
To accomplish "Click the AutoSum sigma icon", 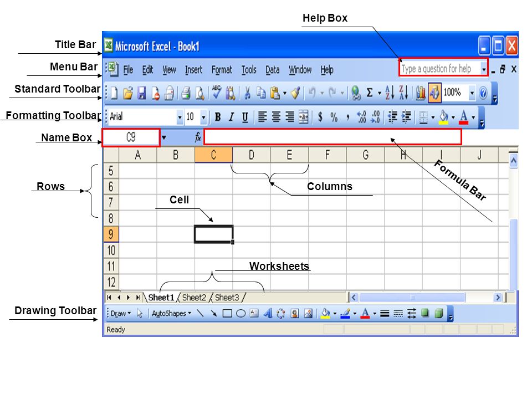I will (370, 93).
